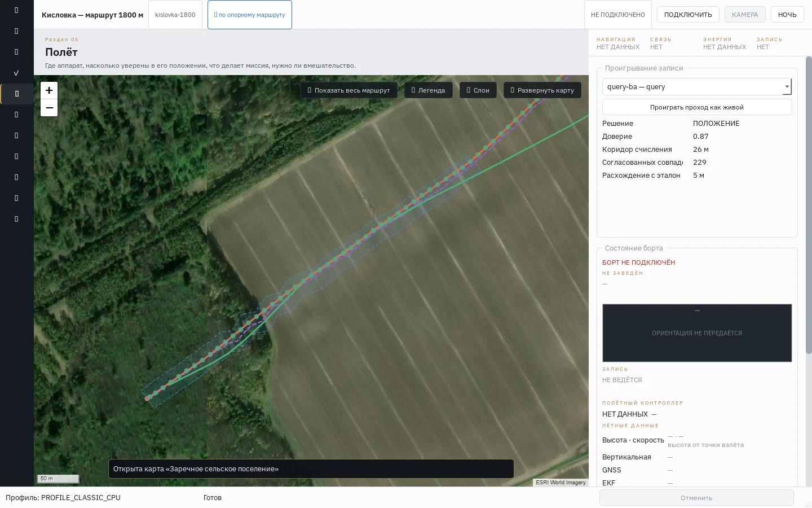
Task: Click the ЗАПИСЬ status tile in header
Action: pyautogui.click(x=770, y=43)
